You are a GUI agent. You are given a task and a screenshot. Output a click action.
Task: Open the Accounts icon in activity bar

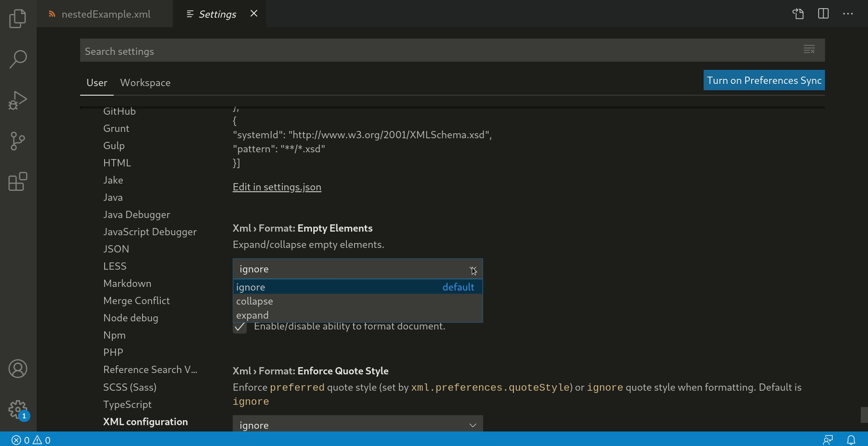(17, 369)
